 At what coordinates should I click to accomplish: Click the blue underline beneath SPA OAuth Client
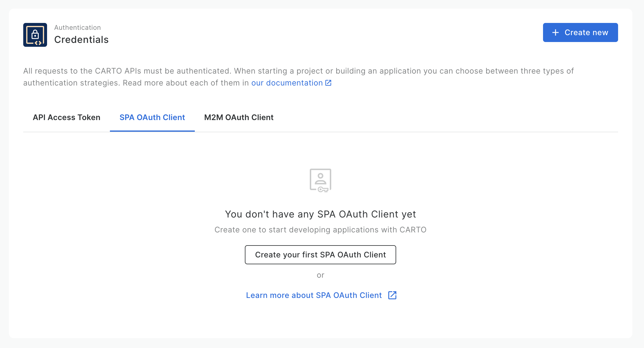[x=152, y=131]
